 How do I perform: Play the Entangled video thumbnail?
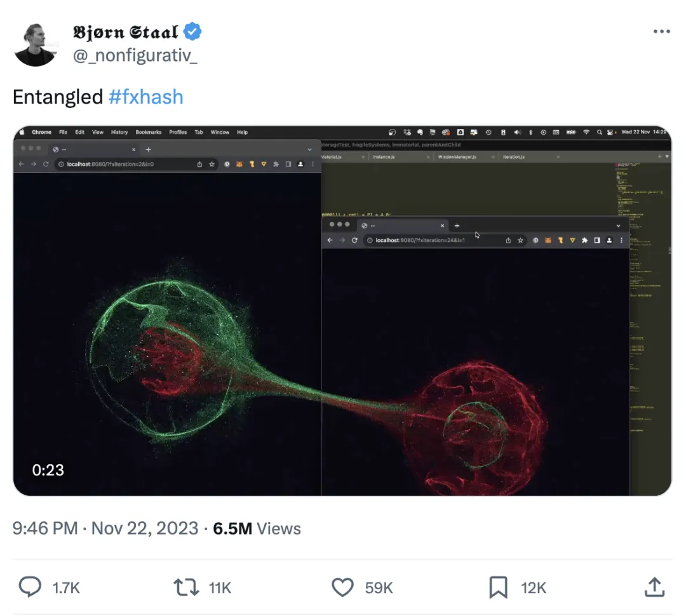(x=342, y=311)
